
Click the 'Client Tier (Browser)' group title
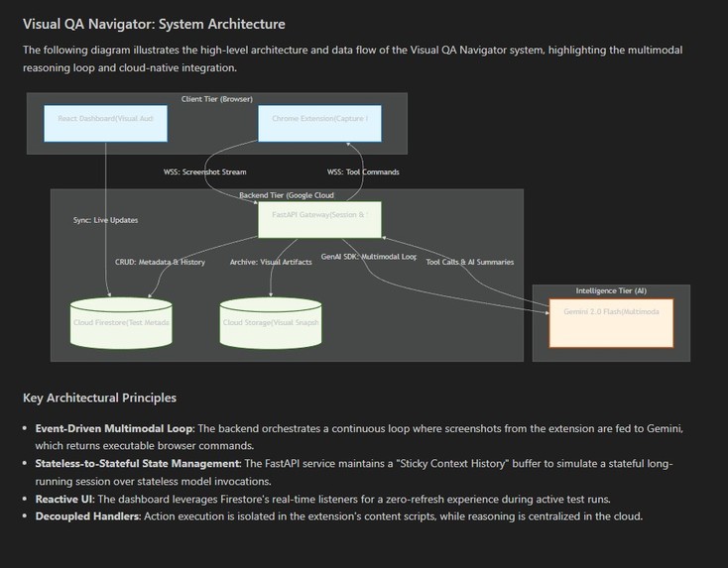(217, 99)
